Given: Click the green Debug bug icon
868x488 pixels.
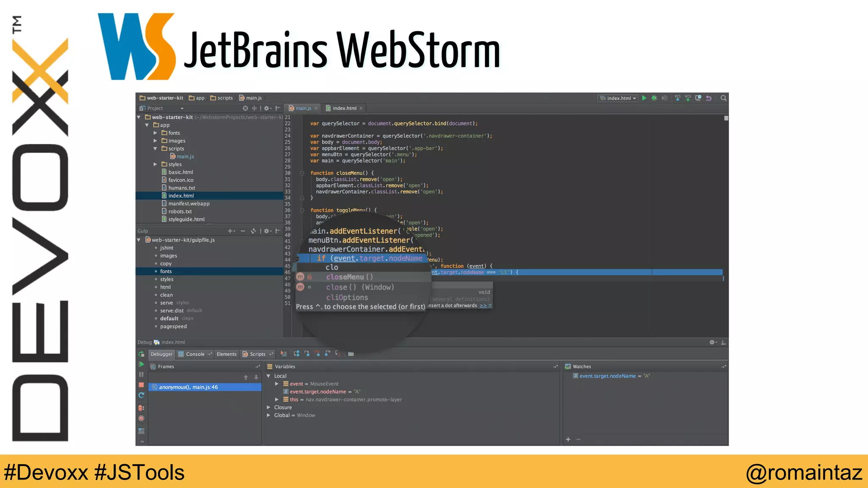Looking at the screenshot, I should (654, 98).
